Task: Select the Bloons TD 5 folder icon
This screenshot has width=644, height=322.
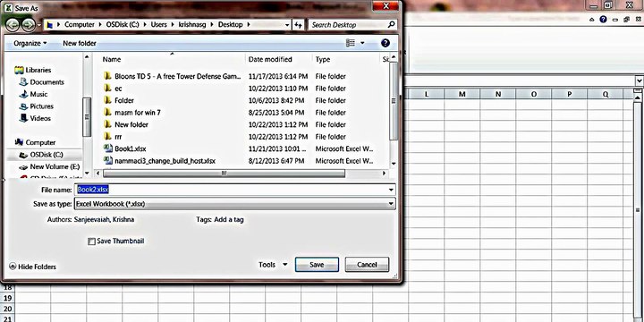Action: pos(107,76)
